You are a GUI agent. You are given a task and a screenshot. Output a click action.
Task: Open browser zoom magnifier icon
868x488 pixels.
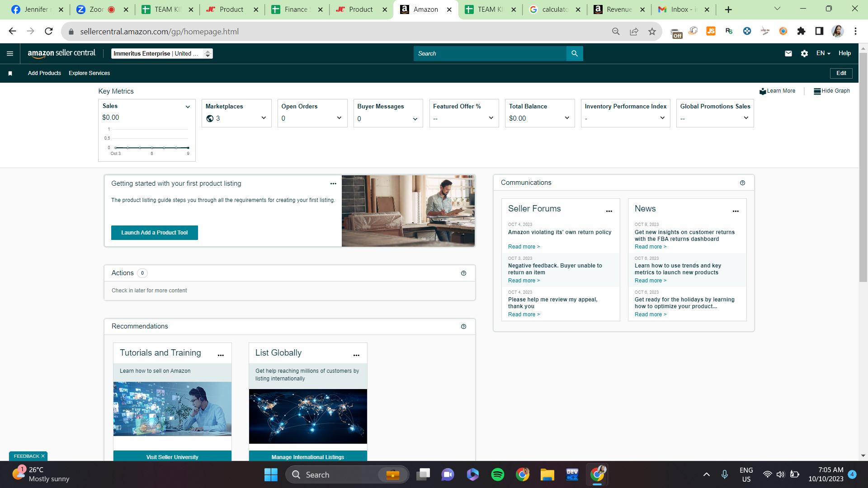click(616, 31)
